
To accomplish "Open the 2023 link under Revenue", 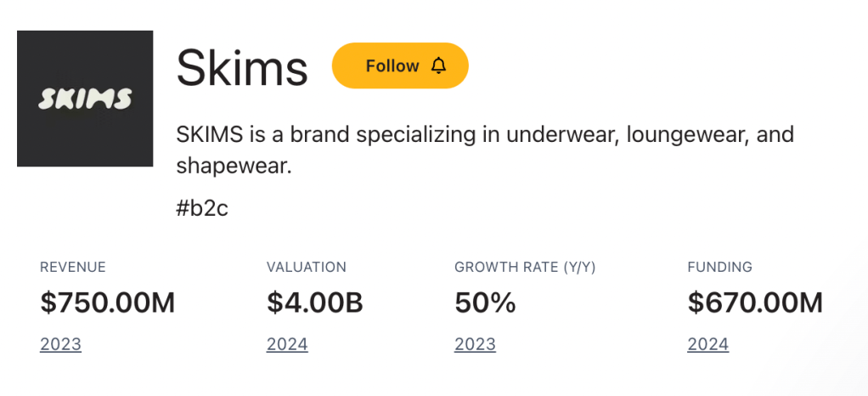I will (x=60, y=344).
